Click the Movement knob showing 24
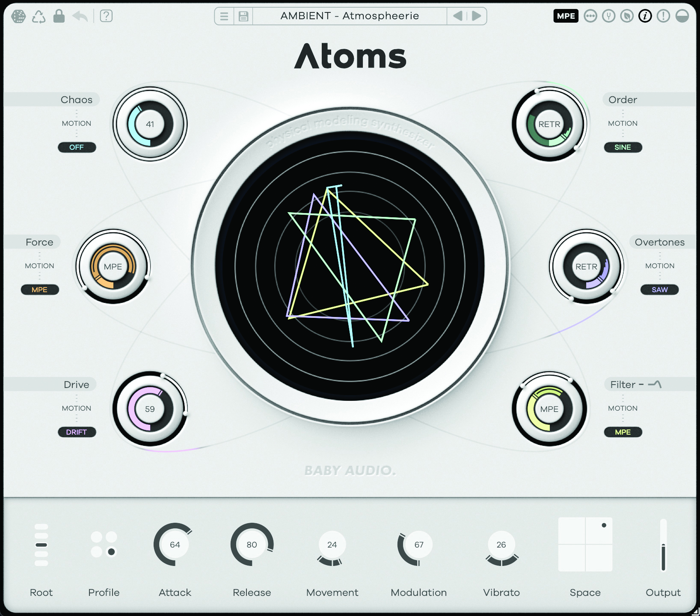 click(x=332, y=545)
